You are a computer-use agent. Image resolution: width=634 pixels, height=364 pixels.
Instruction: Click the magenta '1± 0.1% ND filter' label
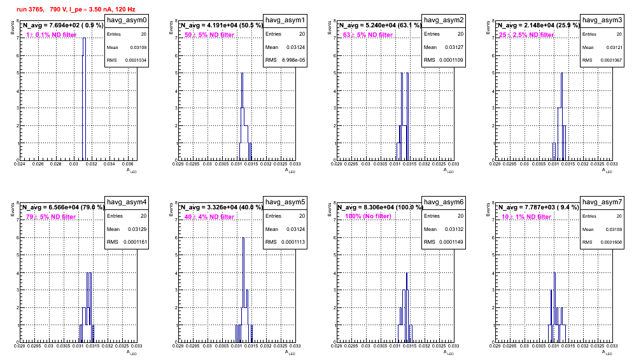(x=51, y=35)
